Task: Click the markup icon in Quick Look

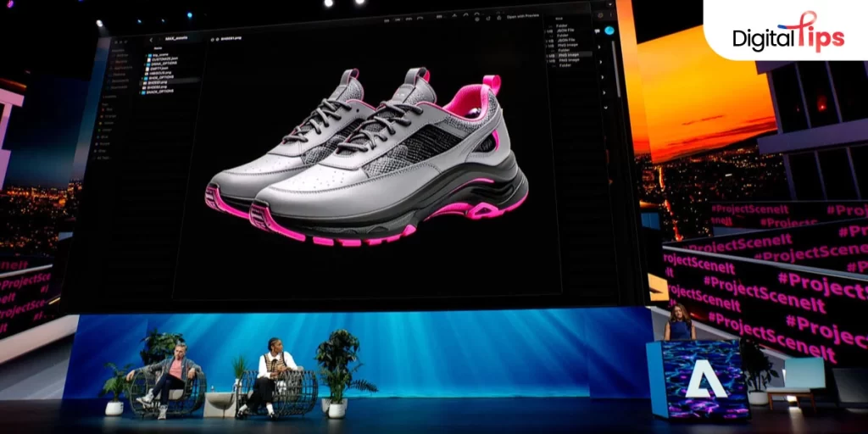Action: click(477, 19)
